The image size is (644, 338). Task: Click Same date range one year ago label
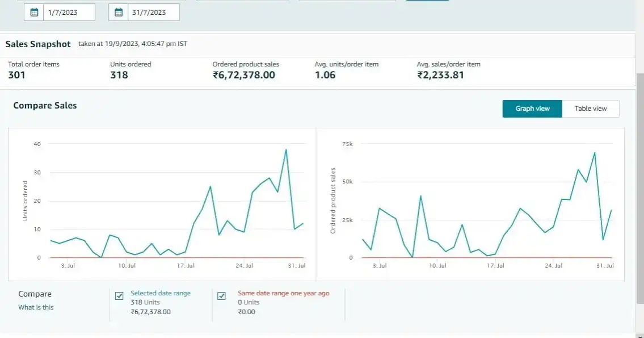(x=283, y=293)
